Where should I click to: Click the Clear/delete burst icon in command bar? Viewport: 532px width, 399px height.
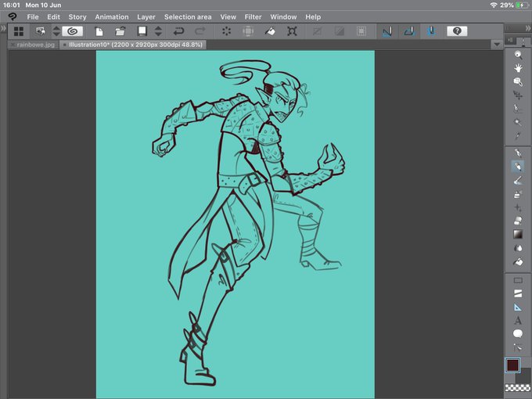click(226, 31)
